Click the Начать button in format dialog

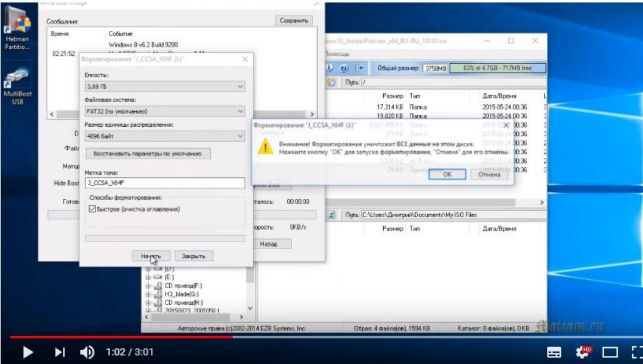point(151,256)
